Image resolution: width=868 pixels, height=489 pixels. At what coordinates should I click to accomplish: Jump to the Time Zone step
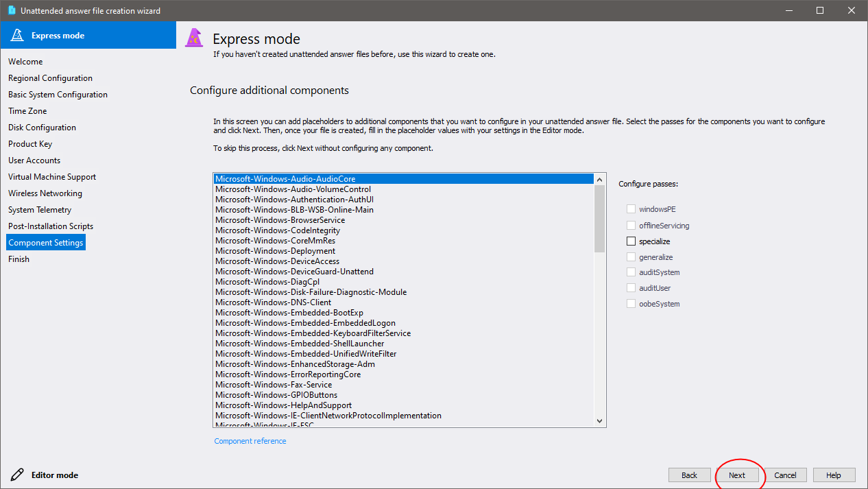coord(27,111)
